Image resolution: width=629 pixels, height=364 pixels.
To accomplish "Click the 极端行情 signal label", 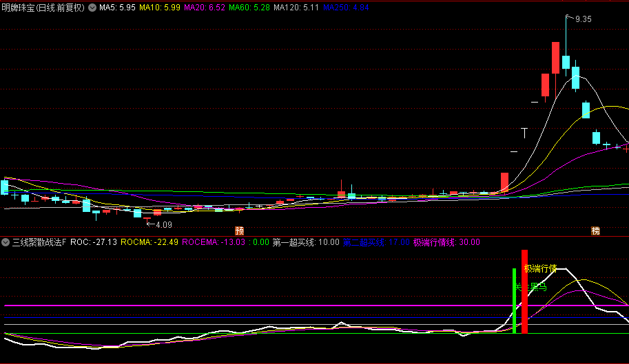I will coord(541,268).
